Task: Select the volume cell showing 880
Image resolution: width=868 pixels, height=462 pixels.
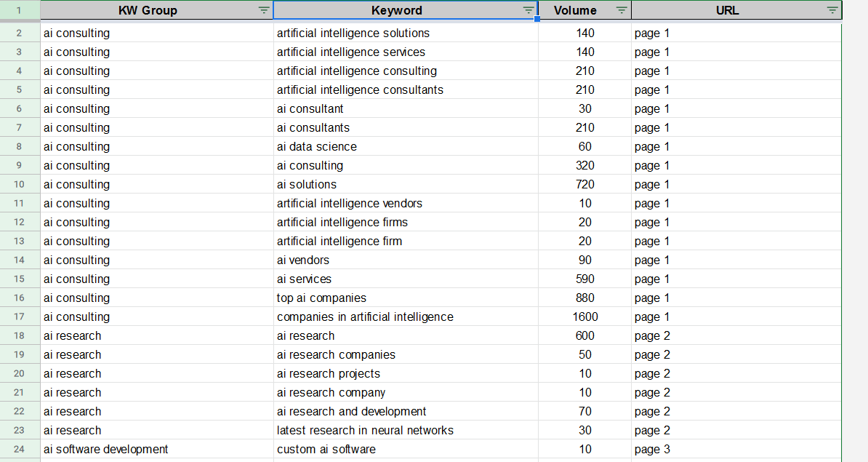Action: pyautogui.click(x=584, y=298)
